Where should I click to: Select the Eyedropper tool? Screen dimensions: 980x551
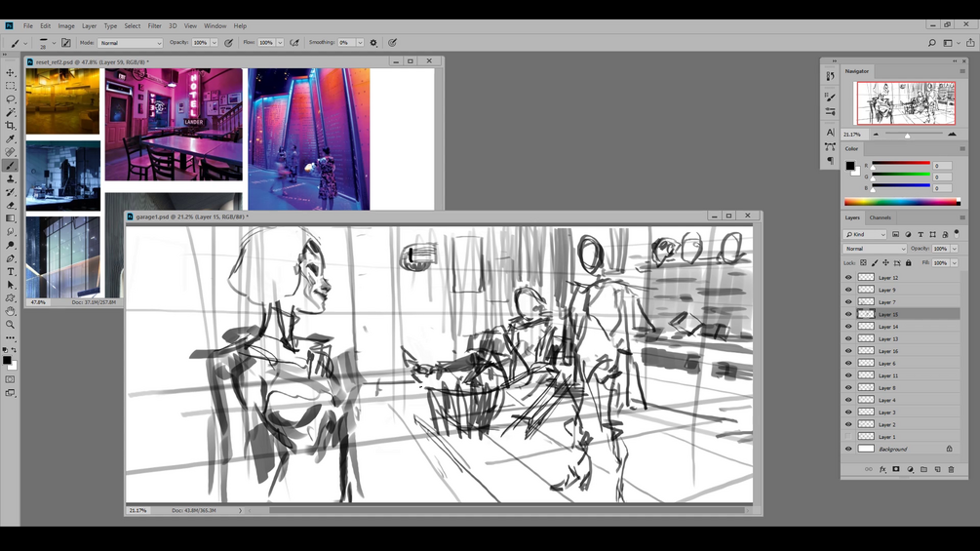[11, 138]
